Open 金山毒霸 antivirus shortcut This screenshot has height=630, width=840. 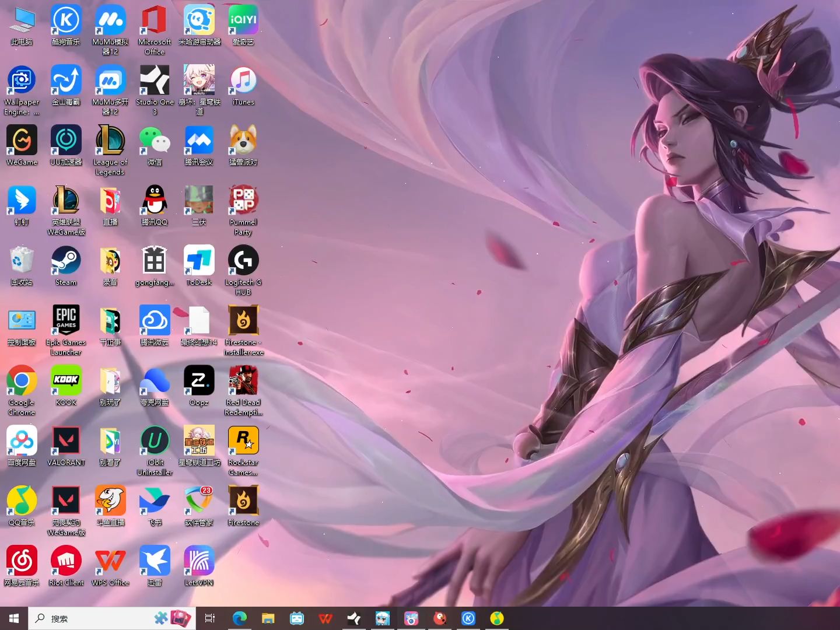click(x=66, y=86)
